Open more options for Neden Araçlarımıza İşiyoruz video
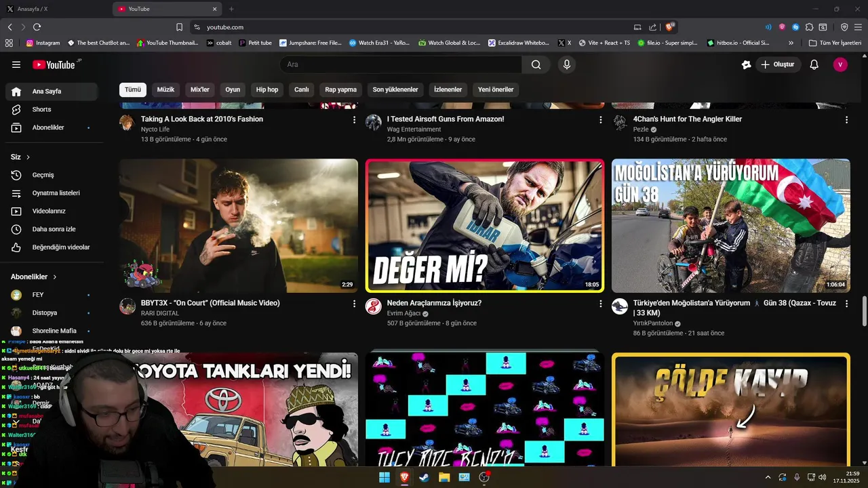Image resolution: width=868 pixels, height=488 pixels. click(x=600, y=304)
